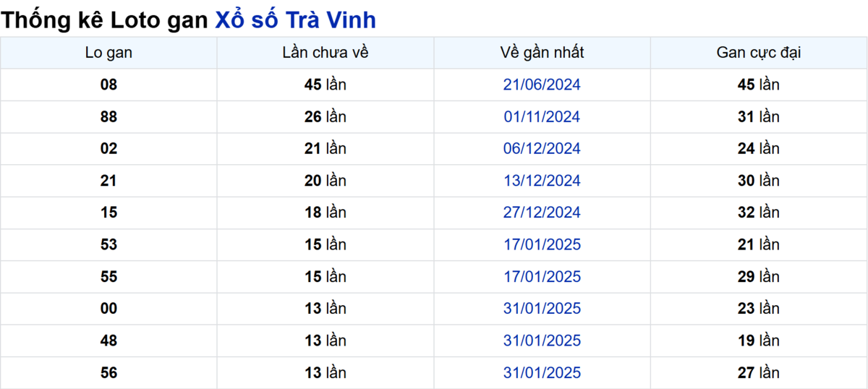This screenshot has width=868, height=389.
Task: Click 13 lần in row 56
Action: tap(325, 372)
